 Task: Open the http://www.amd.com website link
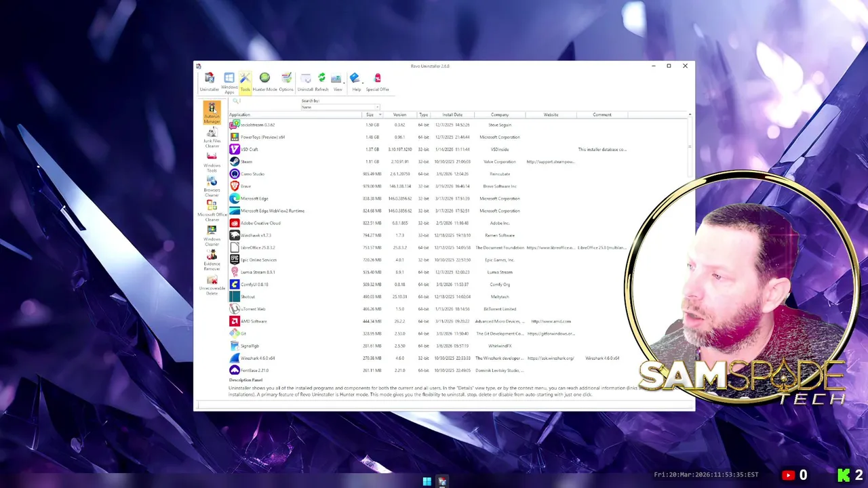[x=551, y=321]
